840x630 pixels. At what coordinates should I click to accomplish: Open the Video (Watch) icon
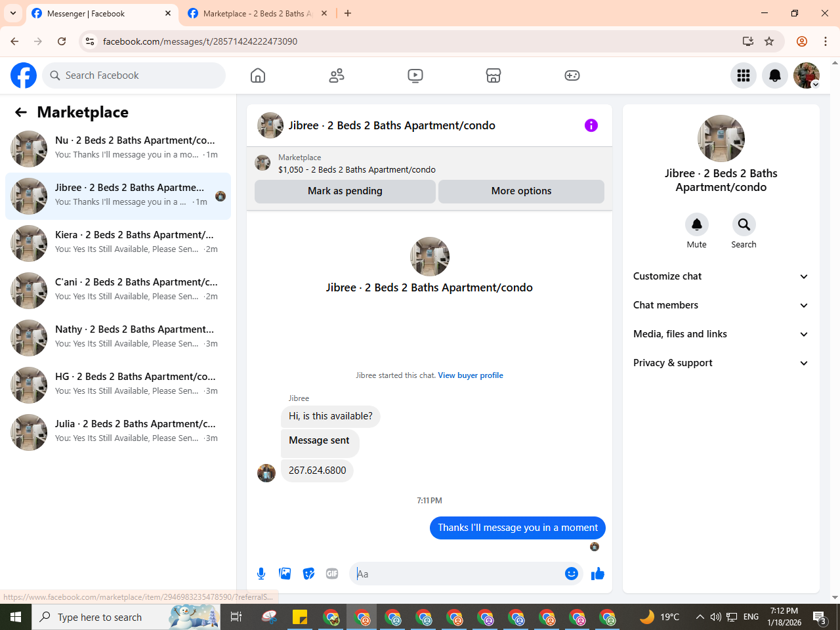(415, 75)
